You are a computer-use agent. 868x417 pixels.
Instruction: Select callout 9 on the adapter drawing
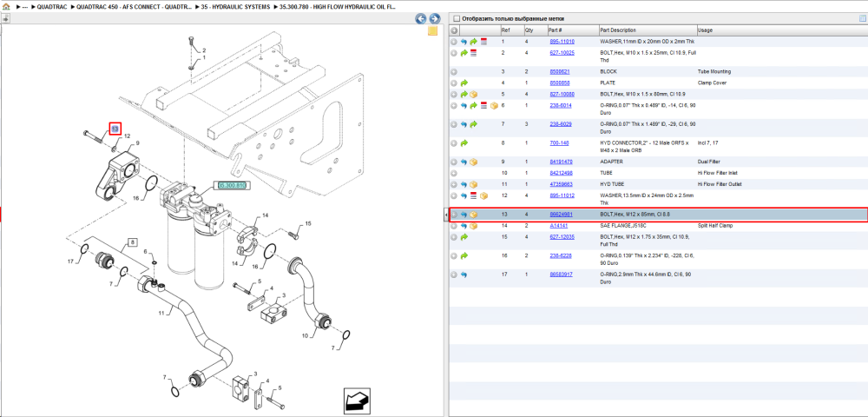[x=137, y=143]
